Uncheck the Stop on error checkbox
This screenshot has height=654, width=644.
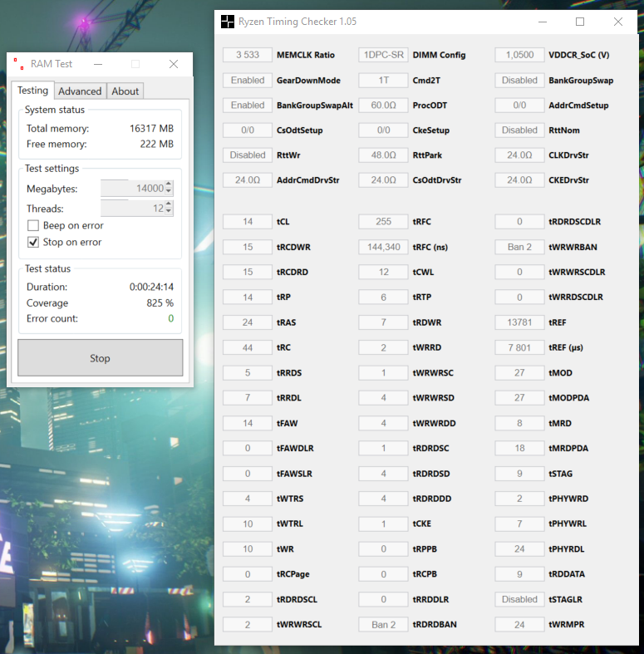click(x=33, y=243)
